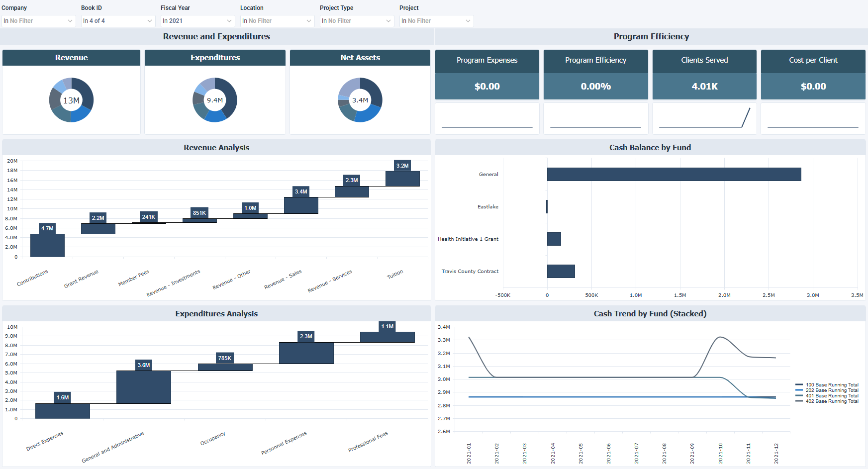This screenshot has height=469, width=868.
Task: Click the 2021-10 axis label
Action: tap(720, 454)
